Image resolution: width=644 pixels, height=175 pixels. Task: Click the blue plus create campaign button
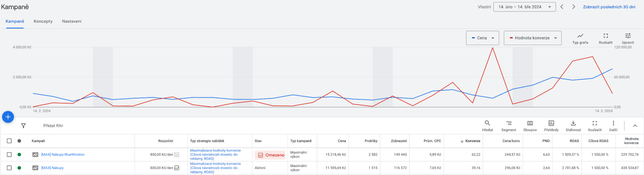8,117
